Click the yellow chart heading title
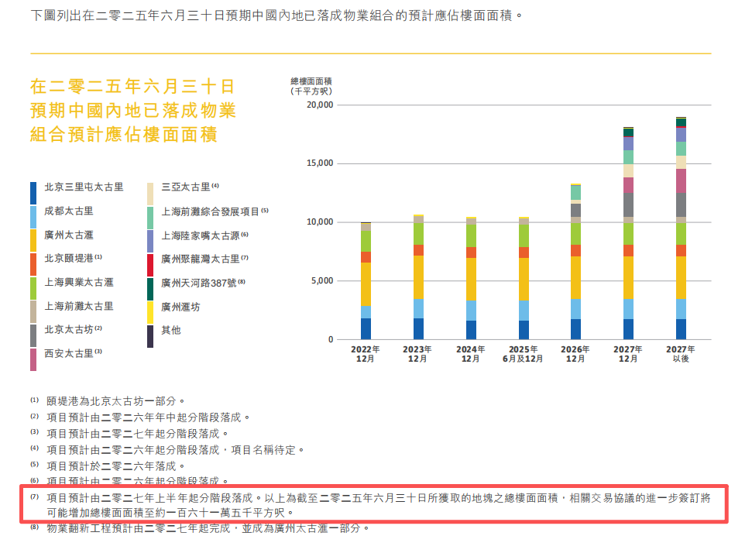 (x=132, y=110)
